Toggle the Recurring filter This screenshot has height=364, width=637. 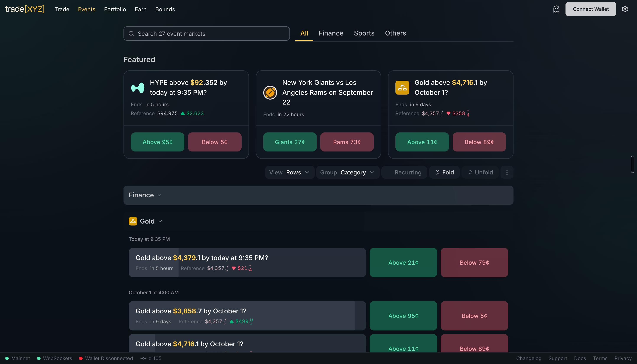click(404, 172)
